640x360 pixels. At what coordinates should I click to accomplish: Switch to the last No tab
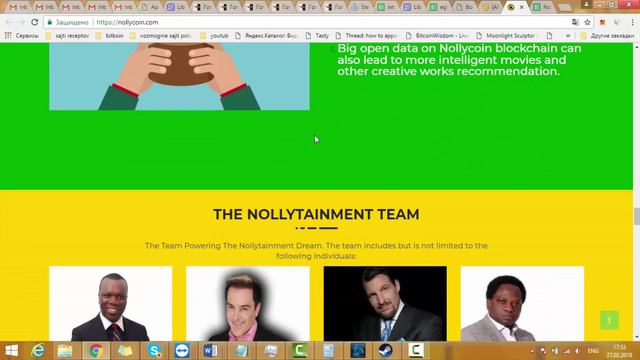pyautogui.click(x=543, y=7)
